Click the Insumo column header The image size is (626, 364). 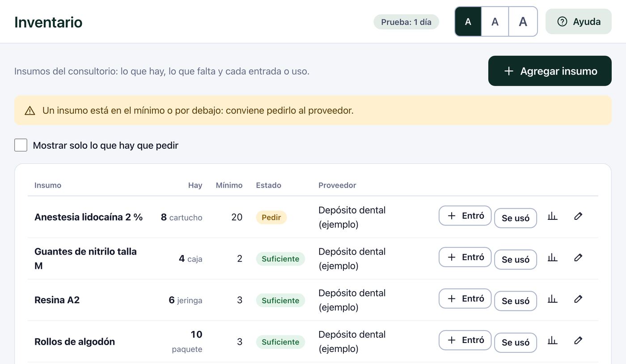[48, 185]
